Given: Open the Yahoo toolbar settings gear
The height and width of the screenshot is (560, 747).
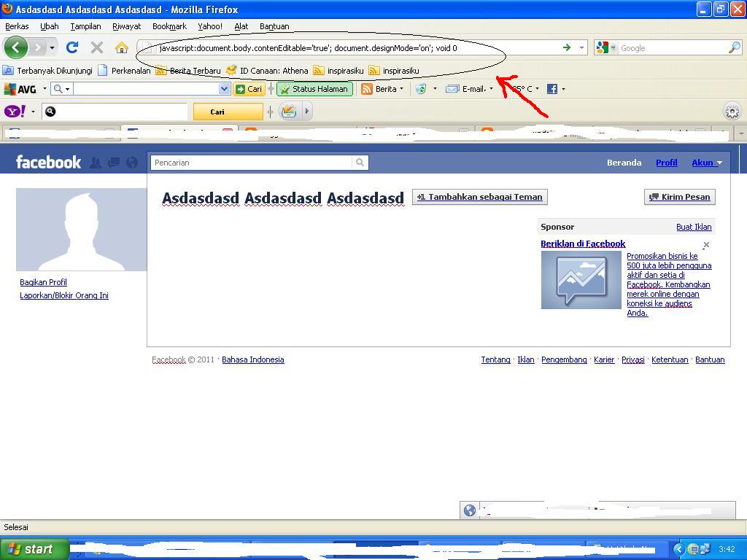Looking at the screenshot, I should click(x=732, y=112).
